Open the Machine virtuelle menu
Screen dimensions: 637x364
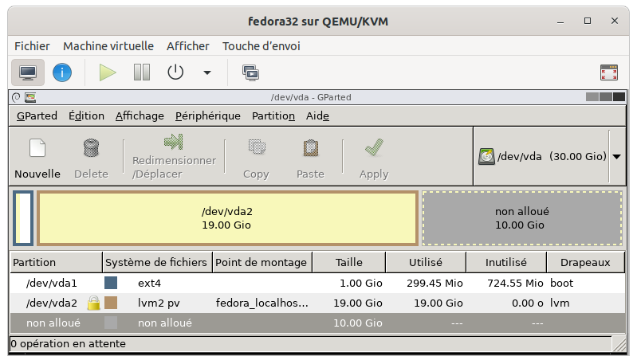coord(108,46)
